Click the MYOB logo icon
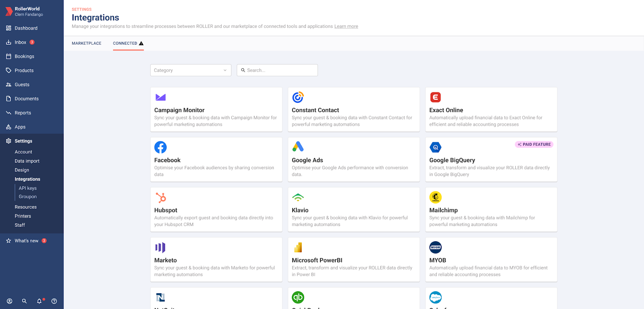Image resolution: width=644 pixels, height=309 pixels. [x=436, y=247]
